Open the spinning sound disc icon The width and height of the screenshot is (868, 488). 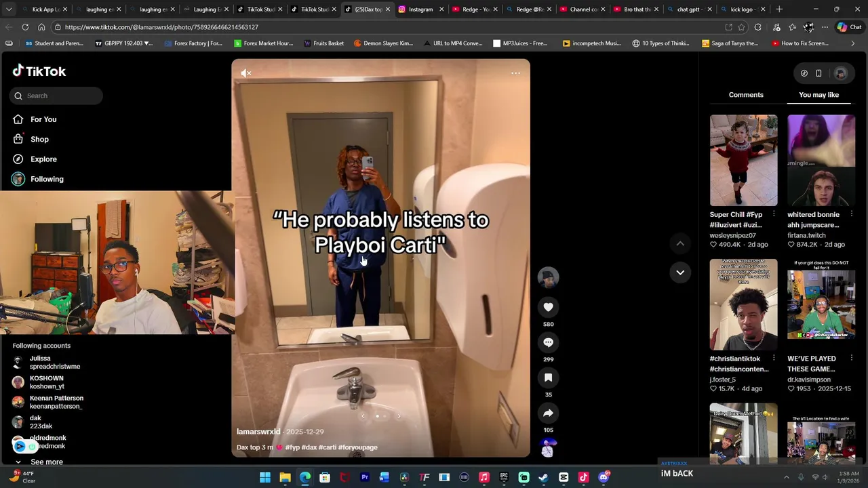[548, 449]
